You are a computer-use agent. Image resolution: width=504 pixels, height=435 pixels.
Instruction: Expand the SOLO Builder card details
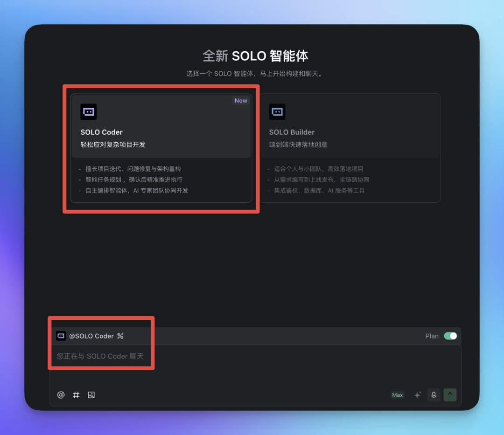click(350, 179)
